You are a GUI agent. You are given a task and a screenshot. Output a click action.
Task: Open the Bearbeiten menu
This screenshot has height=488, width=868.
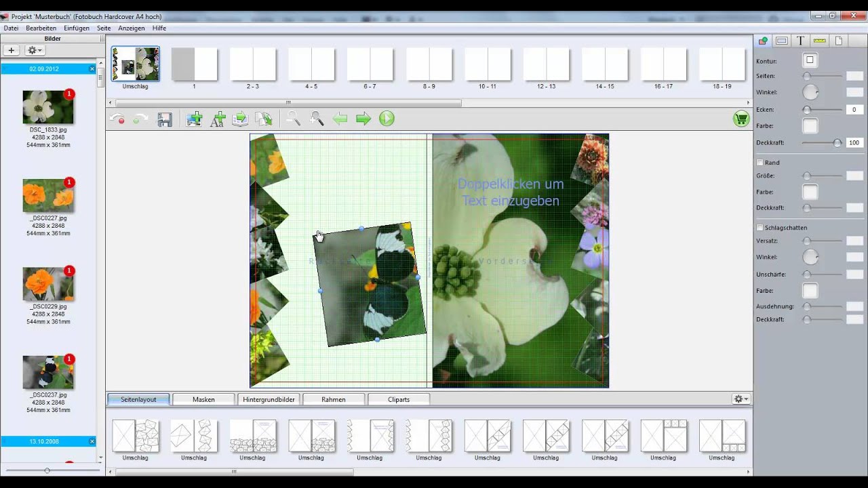[x=41, y=28]
